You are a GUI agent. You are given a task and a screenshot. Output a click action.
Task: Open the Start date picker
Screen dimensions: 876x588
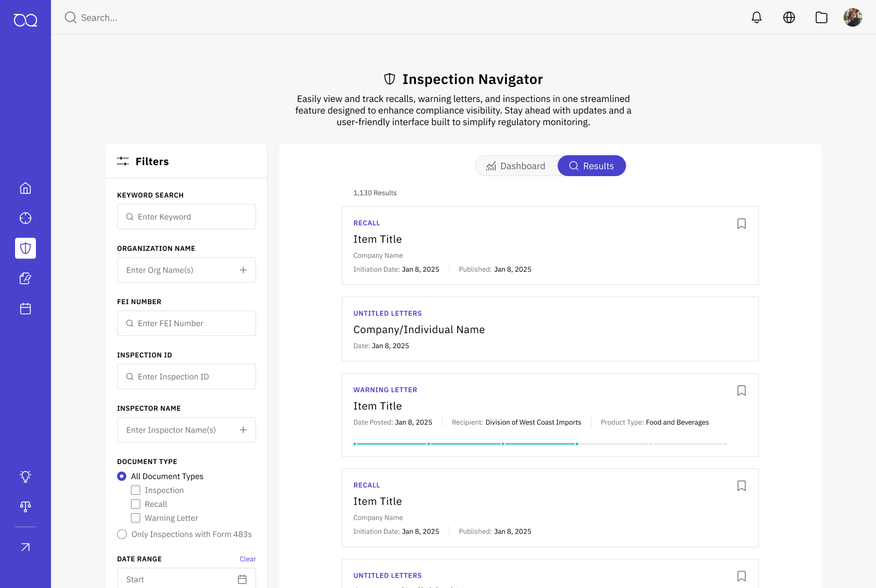[x=242, y=578]
